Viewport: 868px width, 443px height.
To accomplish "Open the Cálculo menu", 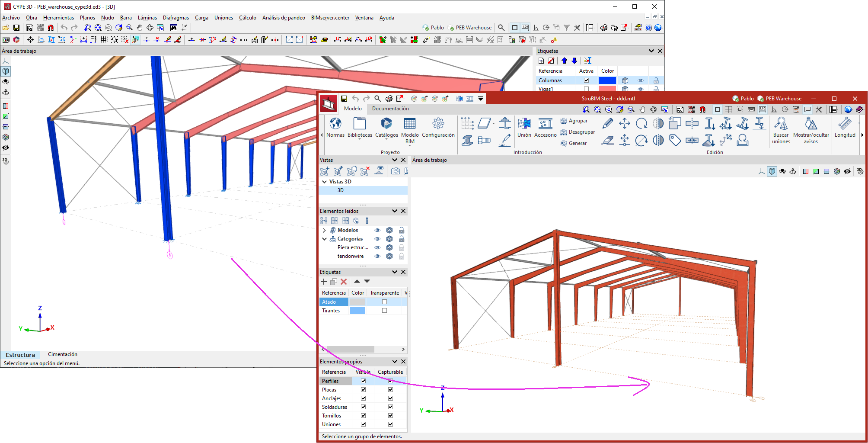I will [x=247, y=18].
